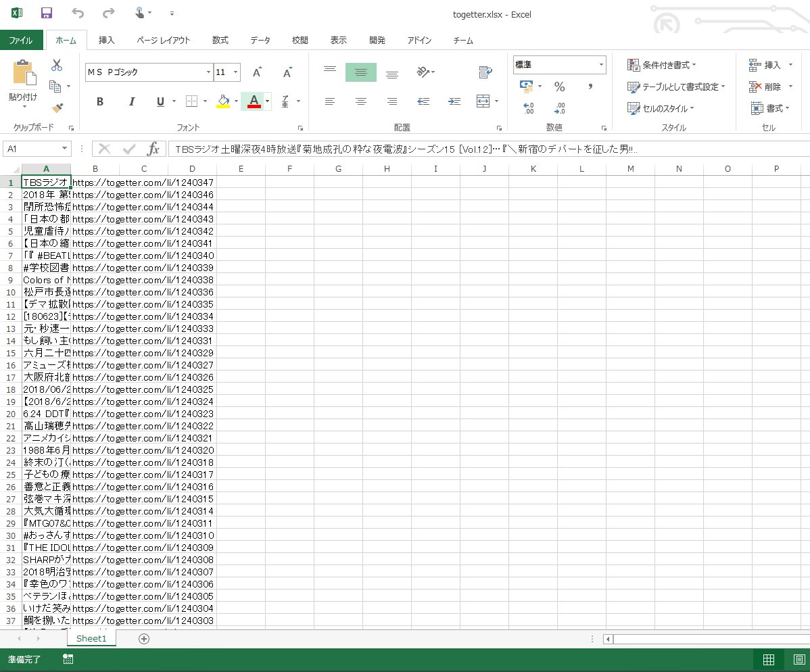Copy the selection
Screen dimensions: 810x672
tap(55, 87)
